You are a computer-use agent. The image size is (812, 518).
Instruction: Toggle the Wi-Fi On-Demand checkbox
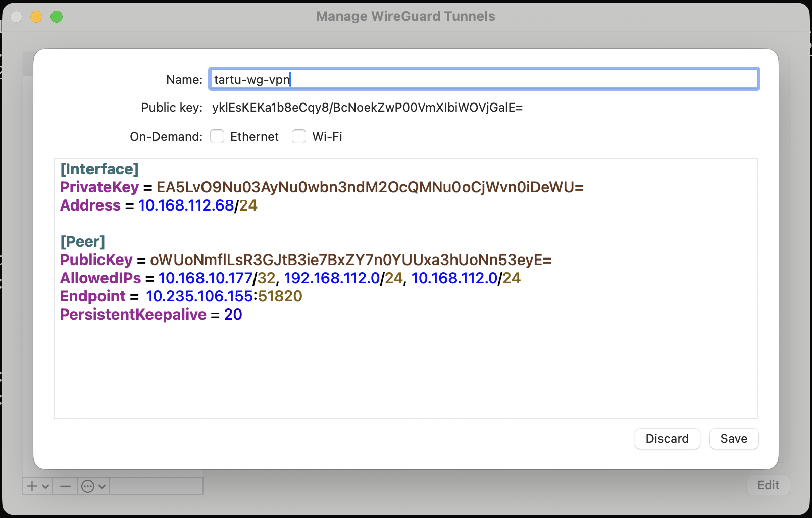[x=299, y=137]
